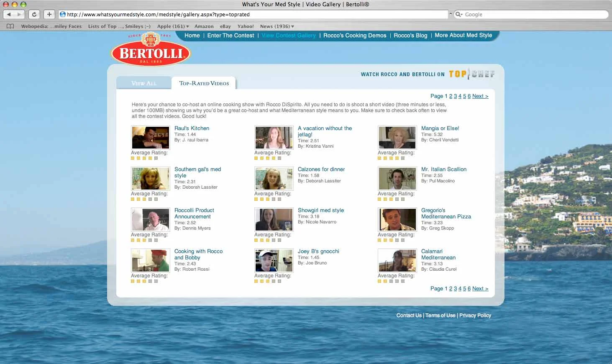The width and height of the screenshot is (612, 364).
Task: Open More About Med Style
Action: click(463, 35)
